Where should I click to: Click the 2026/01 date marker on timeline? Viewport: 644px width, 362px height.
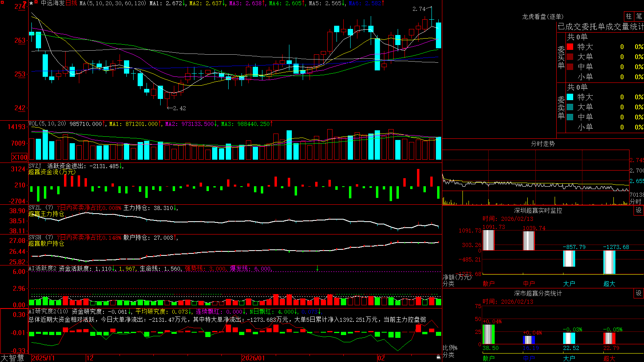click(254, 358)
